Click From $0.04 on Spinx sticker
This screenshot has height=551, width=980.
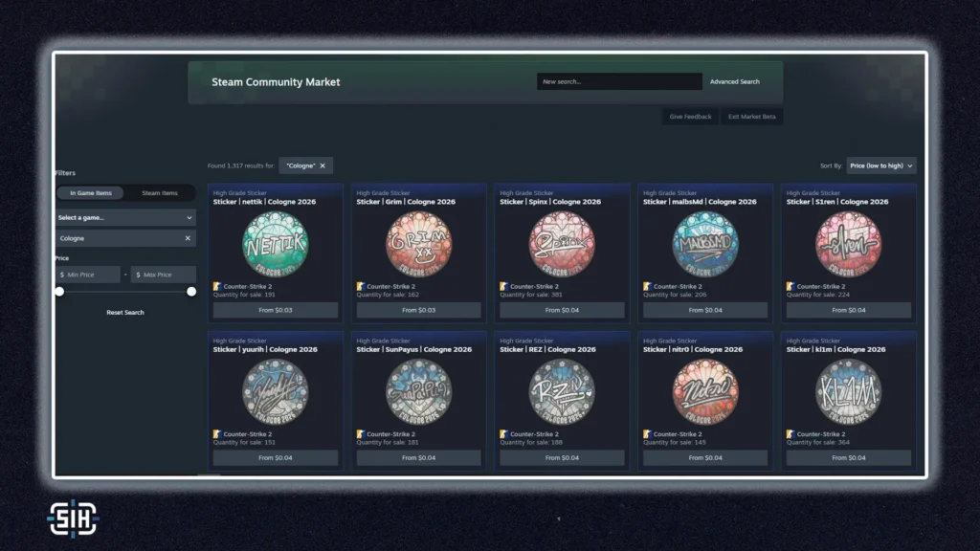pos(562,310)
